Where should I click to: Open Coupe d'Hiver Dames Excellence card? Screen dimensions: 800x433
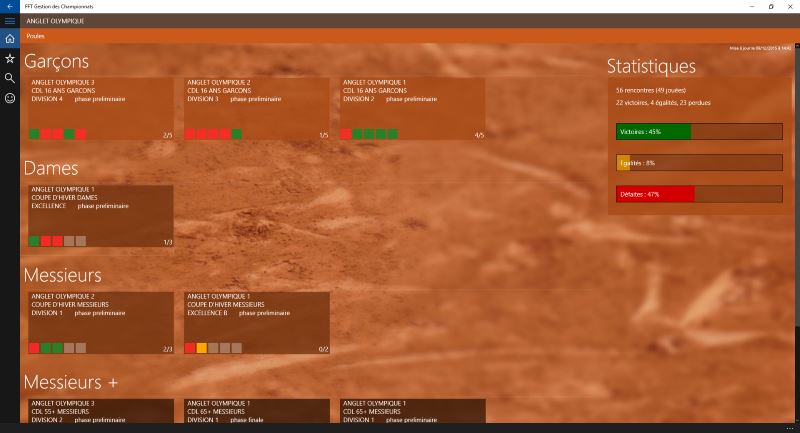(x=101, y=216)
